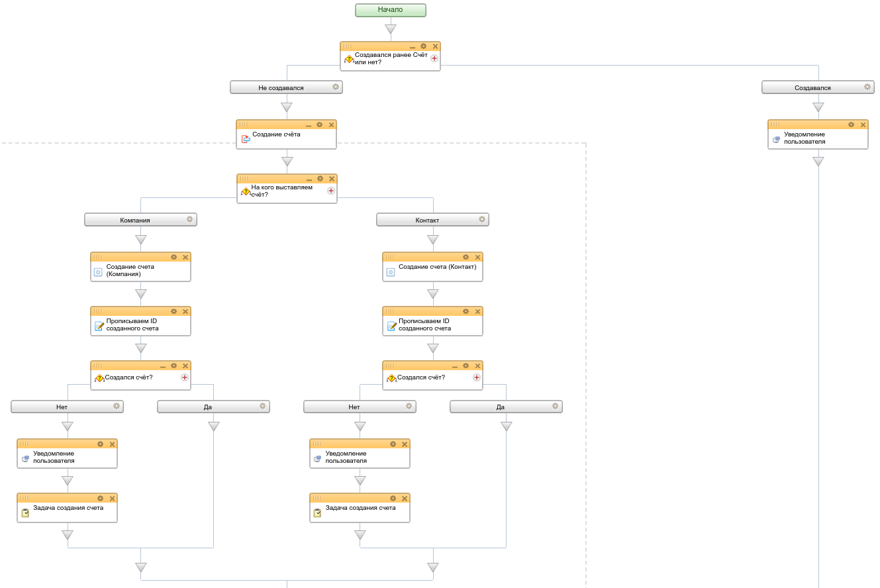
Task: Collapse 'Создался счёт?' block under Контакт branch
Action: (x=455, y=366)
